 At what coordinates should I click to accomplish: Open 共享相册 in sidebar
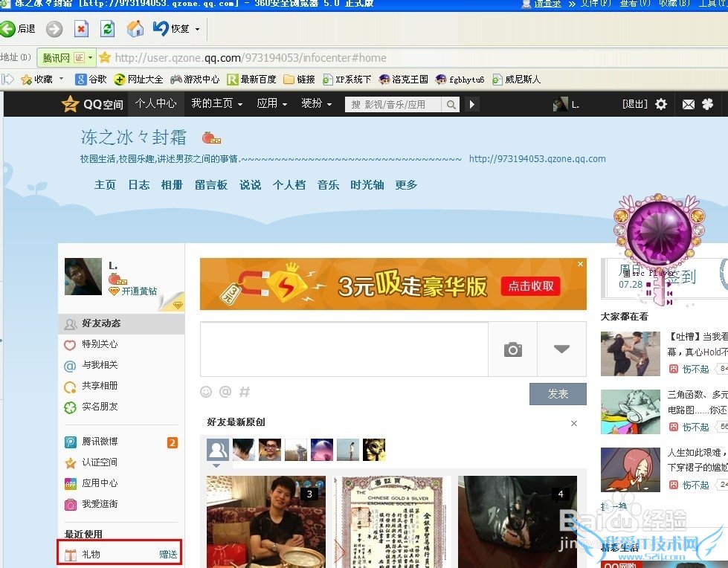[x=121, y=386]
